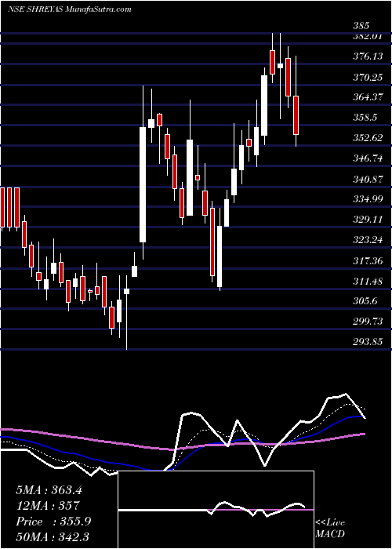
Task: Click the last red candle at far right
Action: [x=296, y=115]
